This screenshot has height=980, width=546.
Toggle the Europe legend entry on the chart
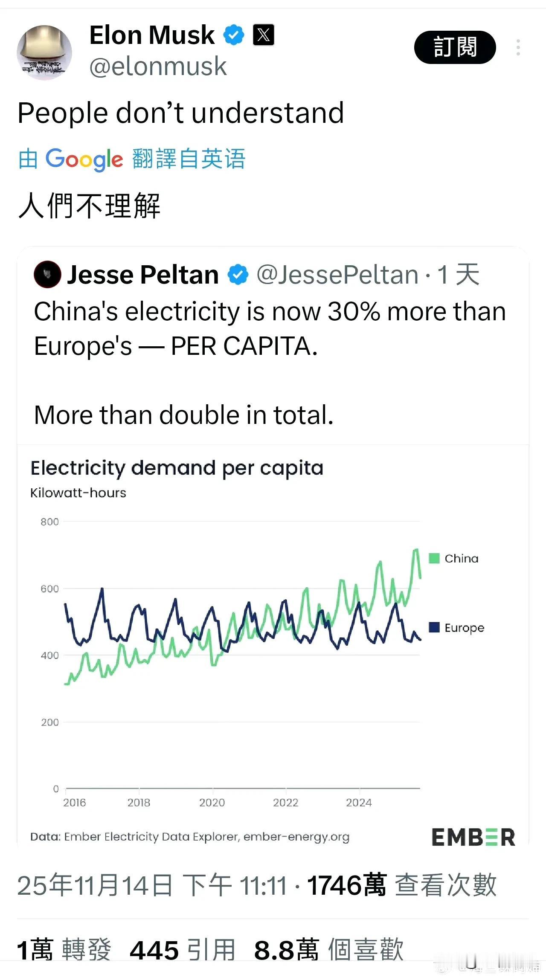pos(456,627)
